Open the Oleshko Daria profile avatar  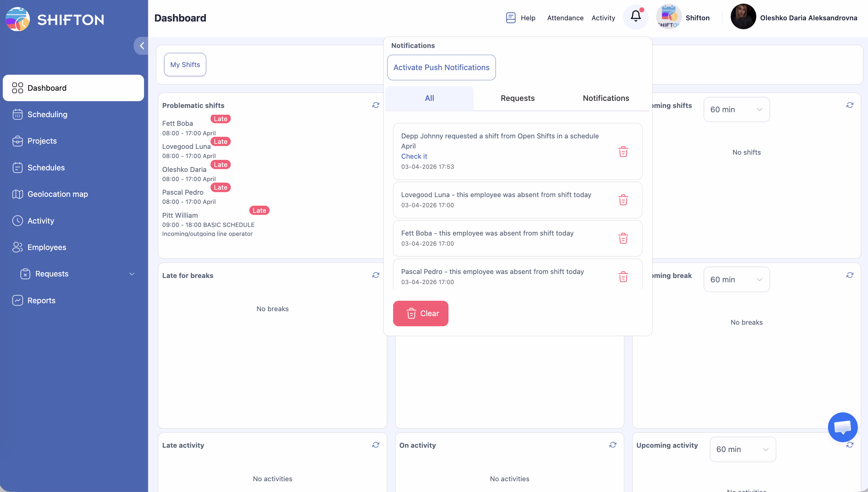743,17
